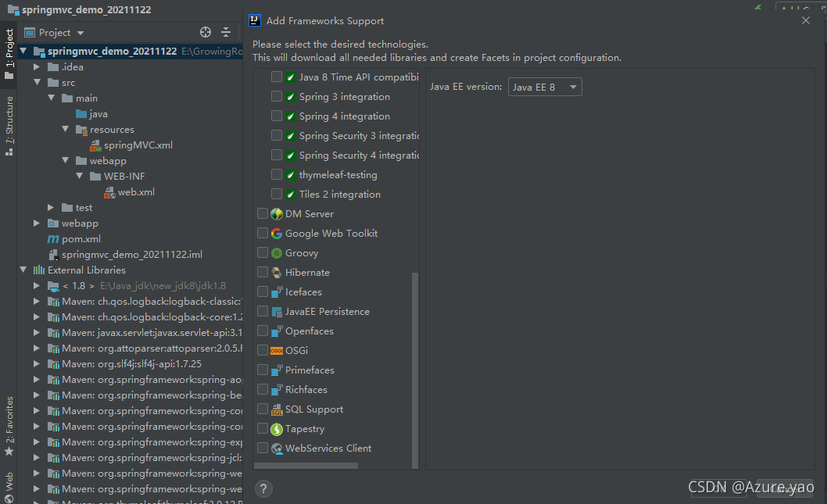Screen dimensions: 827x504
Task: Select the pom.xml Maven file icon
Action: coord(52,239)
